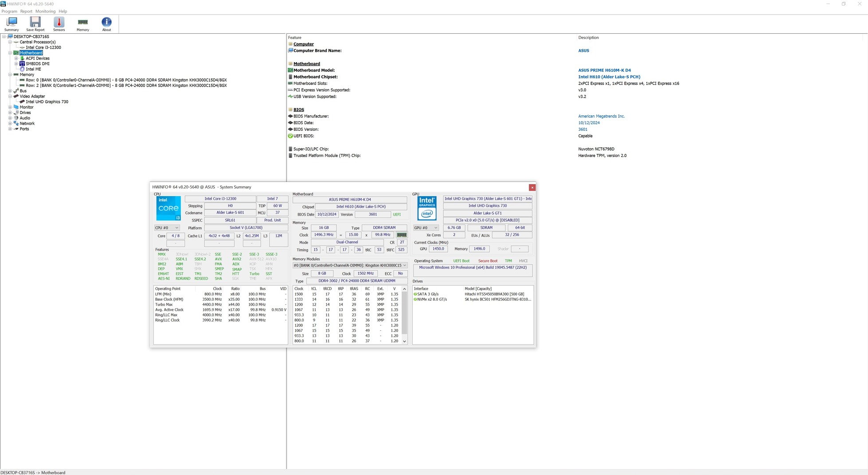Click the Intel Graphics logo
This screenshot has height=475, width=868.
(x=427, y=208)
